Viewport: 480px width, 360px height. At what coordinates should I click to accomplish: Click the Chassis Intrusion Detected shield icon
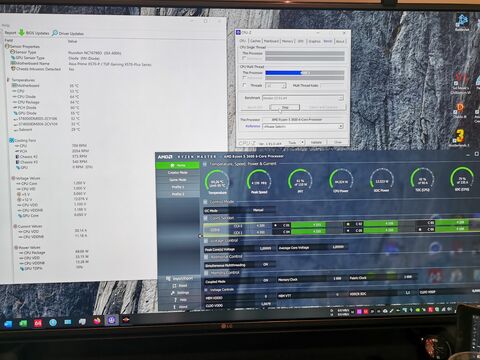[x=13, y=69]
